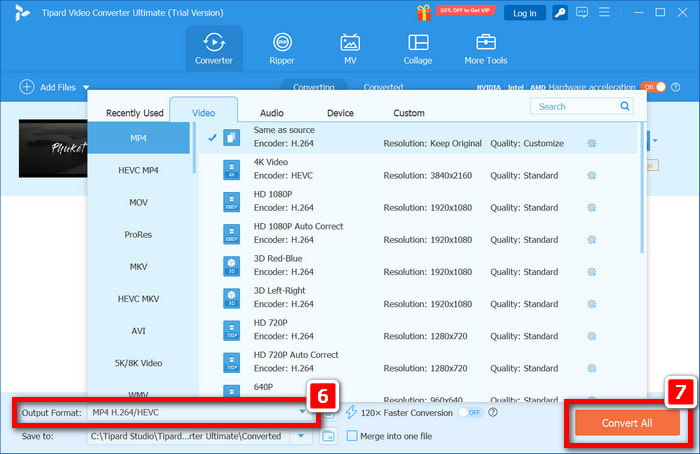The width and height of the screenshot is (700, 454).
Task: Open the Converted tab
Action: (383, 87)
